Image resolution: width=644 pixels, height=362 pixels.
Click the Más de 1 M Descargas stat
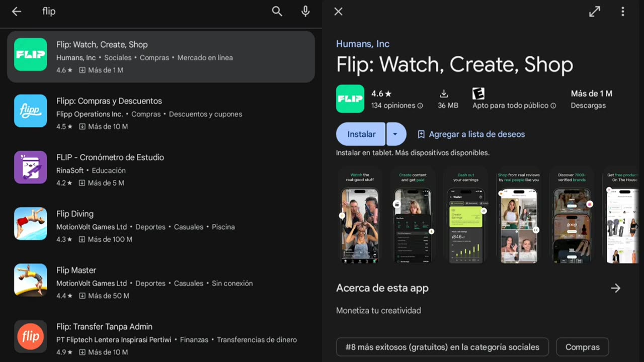pos(591,99)
